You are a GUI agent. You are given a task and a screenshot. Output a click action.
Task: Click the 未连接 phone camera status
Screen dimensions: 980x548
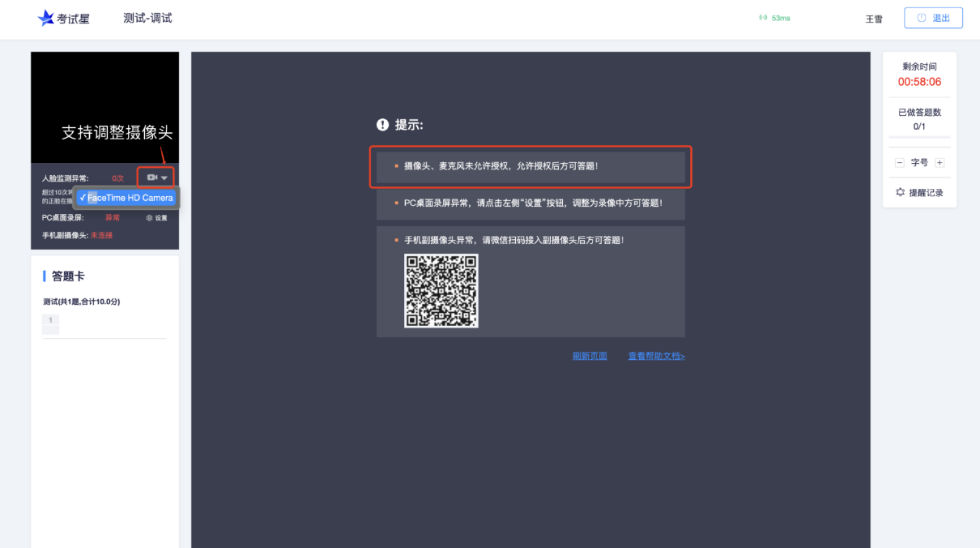click(101, 235)
